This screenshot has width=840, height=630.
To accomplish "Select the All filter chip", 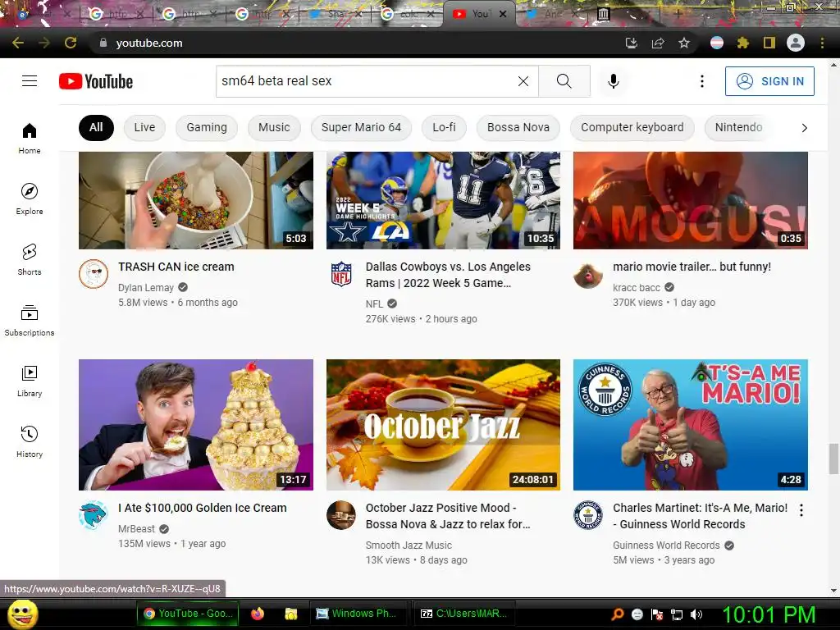I will click(96, 127).
